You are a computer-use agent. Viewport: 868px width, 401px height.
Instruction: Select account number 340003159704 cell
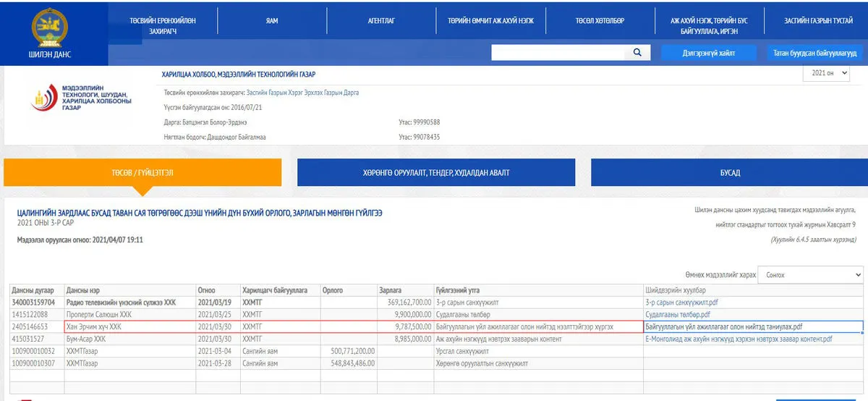36,302
